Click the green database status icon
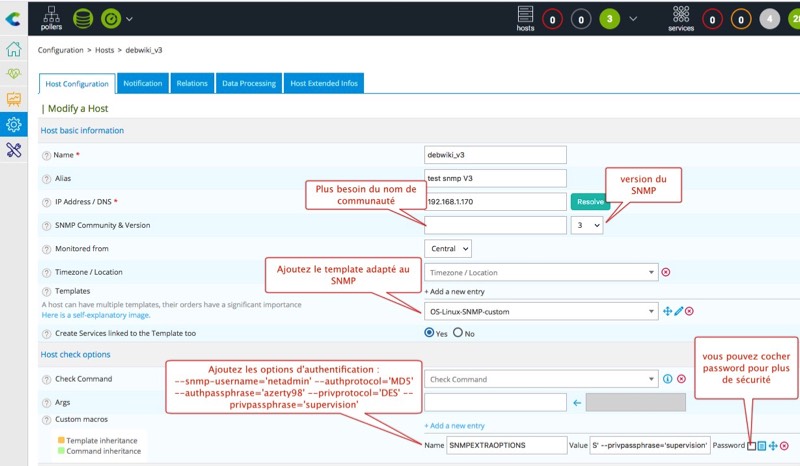The width and height of the screenshot is (800, 466). 84,17
